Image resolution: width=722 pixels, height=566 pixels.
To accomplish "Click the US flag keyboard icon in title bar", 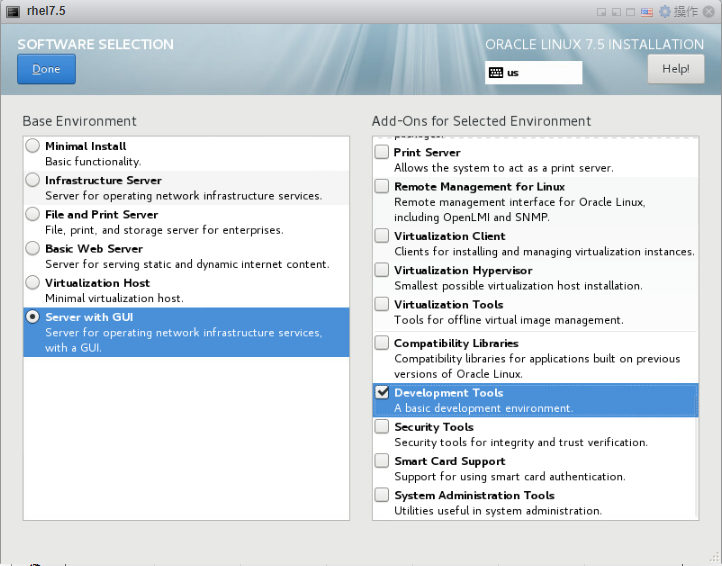I will click(646, 12).
